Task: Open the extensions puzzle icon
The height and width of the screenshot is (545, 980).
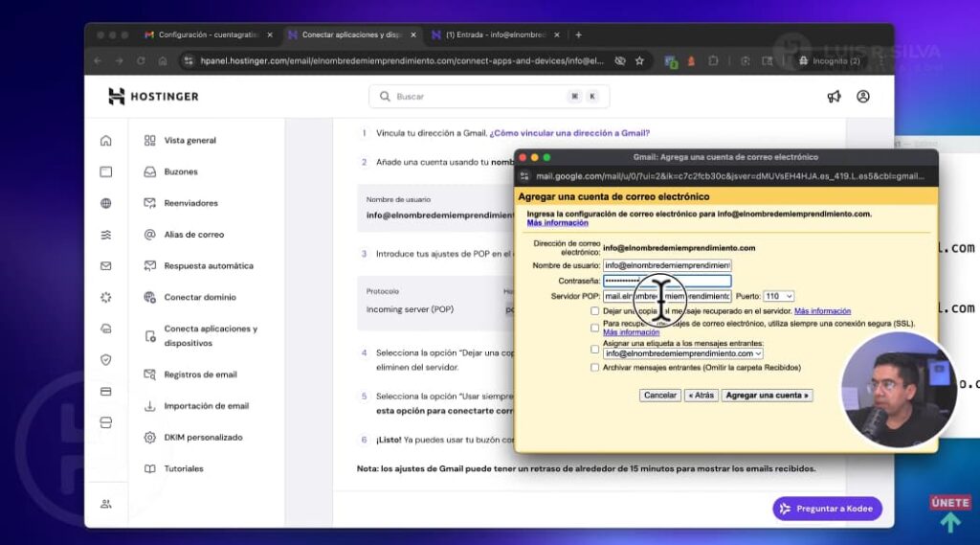Action: click(x=713, y=60)
